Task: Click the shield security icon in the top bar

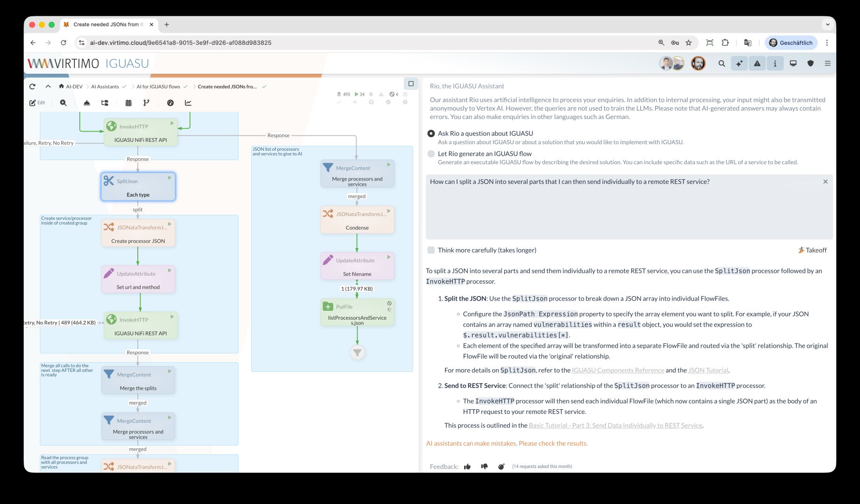Action: coord(810,63)
